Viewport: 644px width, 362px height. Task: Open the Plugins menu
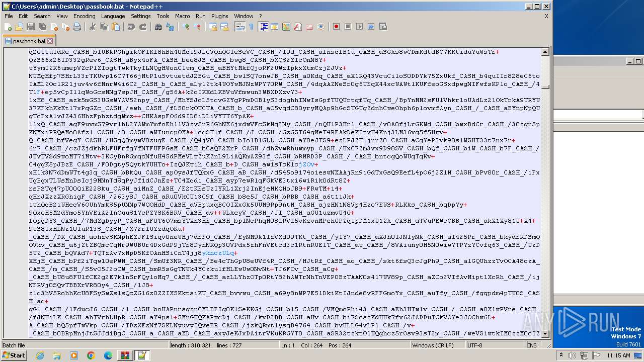click(220, 16)
